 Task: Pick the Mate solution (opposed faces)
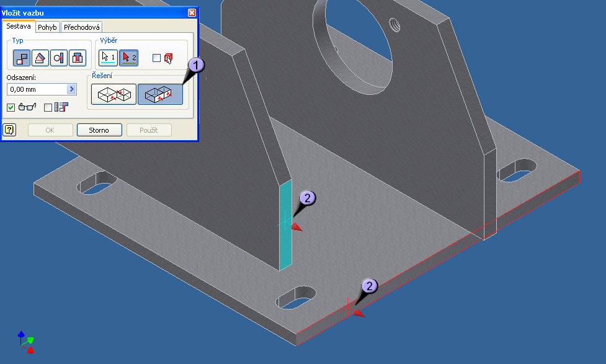(x=114, y=94)
